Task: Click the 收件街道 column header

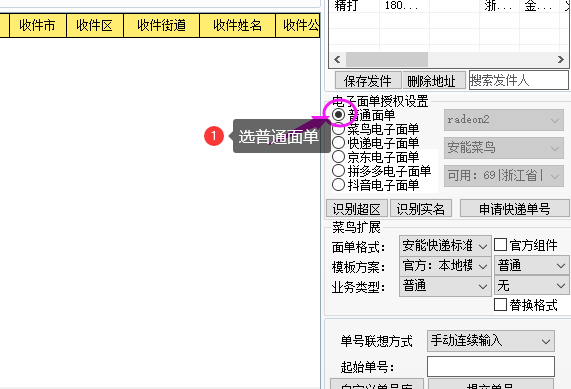Action: click(162, 25)
